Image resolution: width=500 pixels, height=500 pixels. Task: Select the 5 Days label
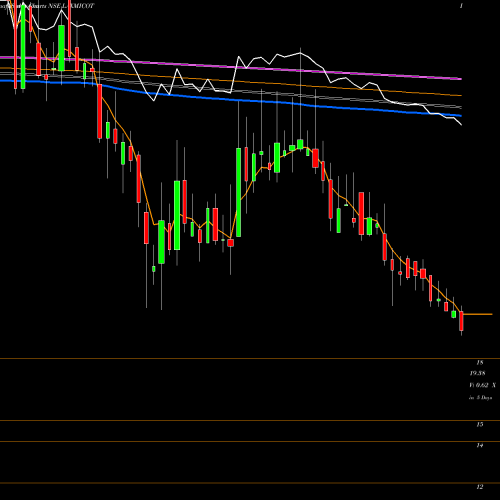pos(484,398)
